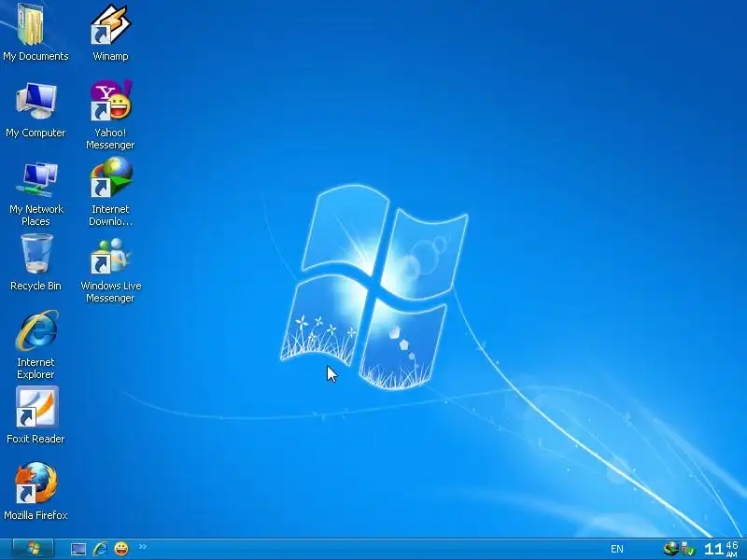747x560 pixels.
Task: Click the Safely Remove Hardware tray icon
Action: point(688,549)
